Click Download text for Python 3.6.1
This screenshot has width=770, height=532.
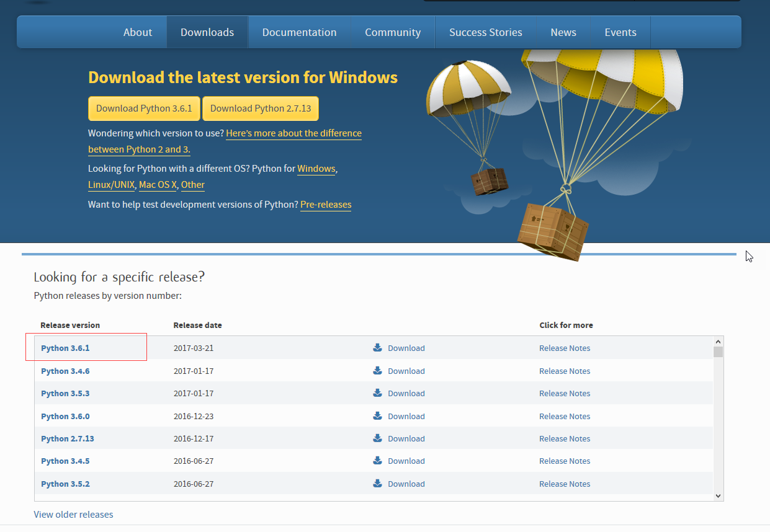click(x=406, y=348)
